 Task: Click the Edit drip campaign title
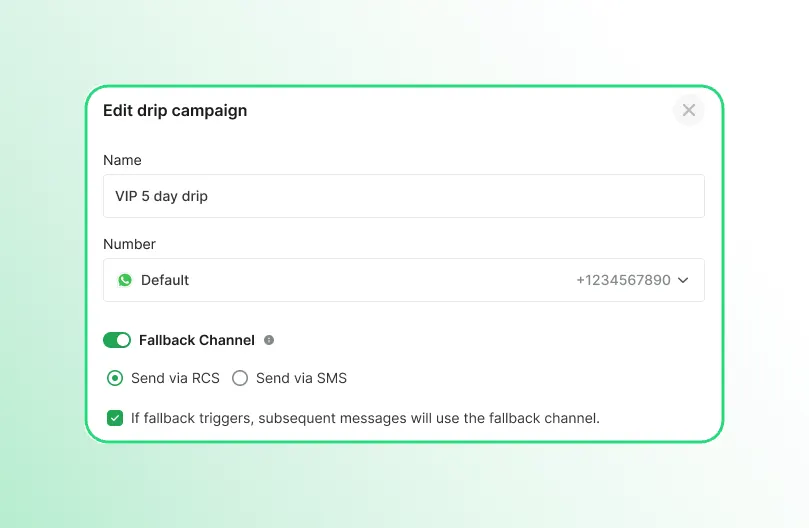175,110
